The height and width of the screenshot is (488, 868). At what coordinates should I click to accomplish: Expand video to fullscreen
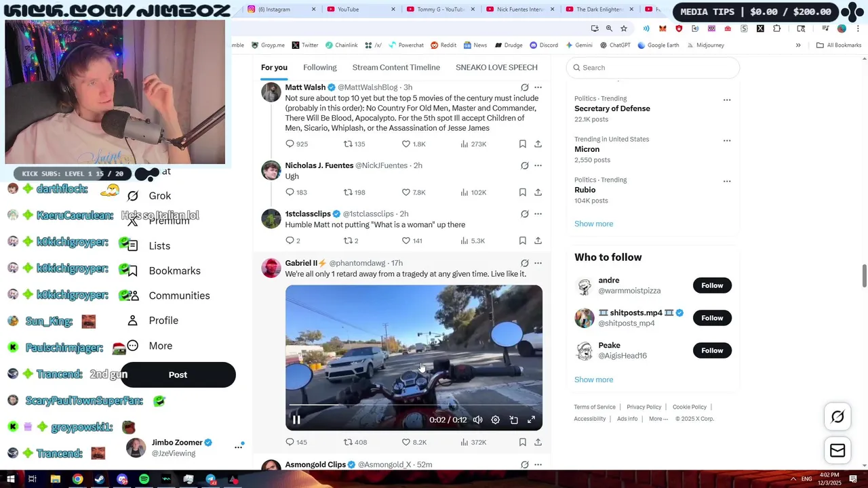click(x=532, y=420)
